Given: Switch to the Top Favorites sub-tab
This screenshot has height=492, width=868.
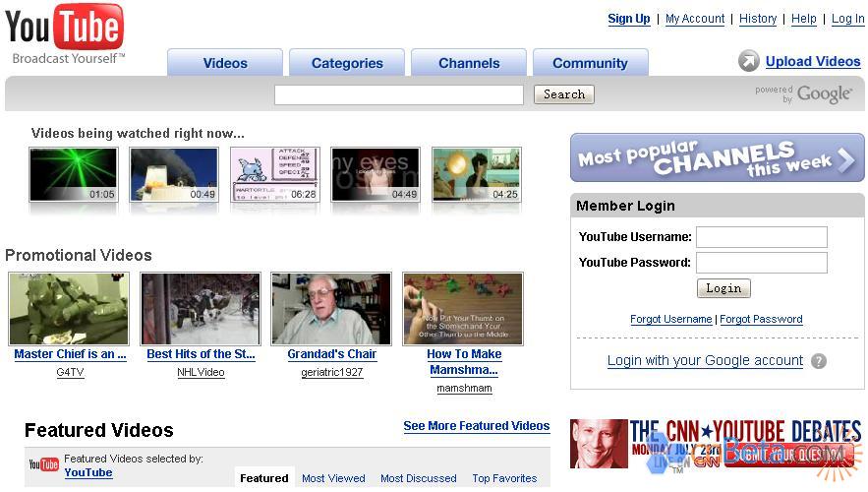Looking at the screenshot, I should click(504, 478).
